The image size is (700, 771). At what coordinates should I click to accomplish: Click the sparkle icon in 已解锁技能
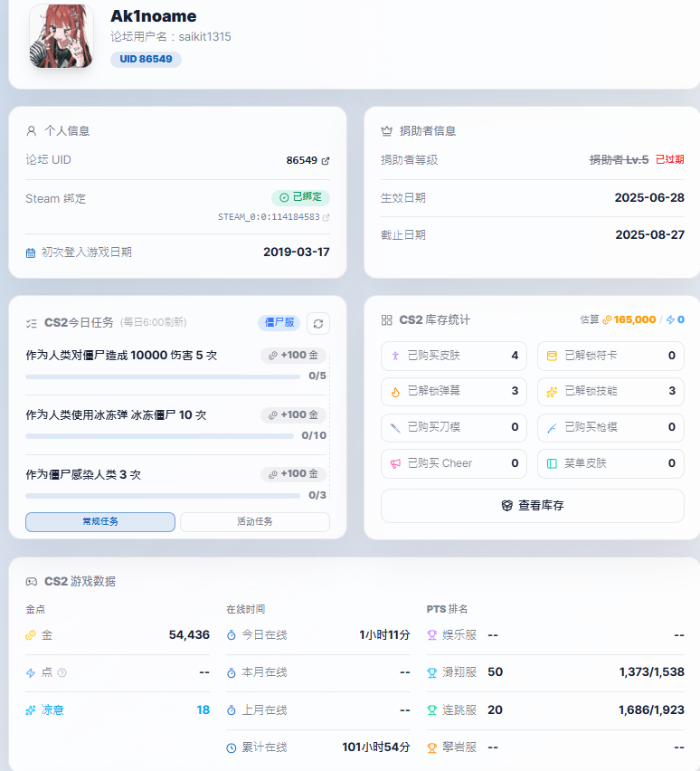[552, 392]
